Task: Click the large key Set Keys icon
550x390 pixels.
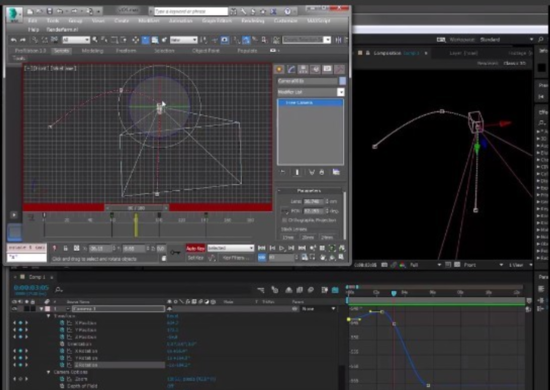Action: [x=175, y=252]
